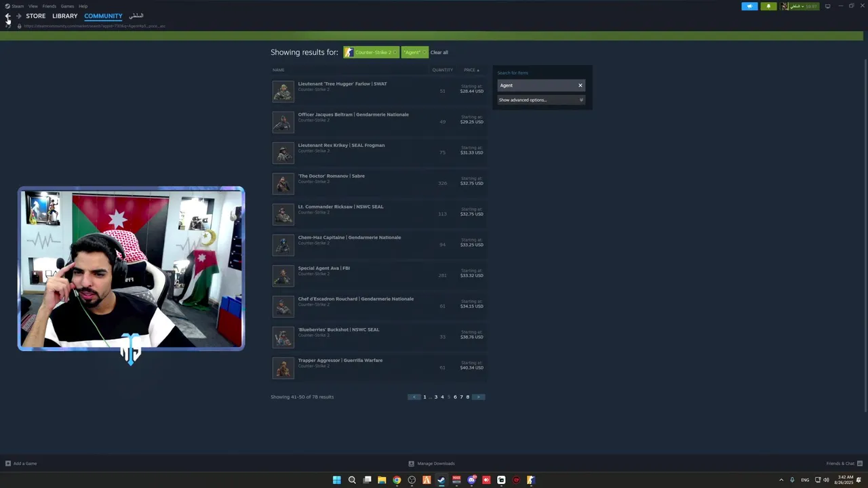The image size is (868, 488).
Task: Select the market page URL text
Action: click(95, 26)
